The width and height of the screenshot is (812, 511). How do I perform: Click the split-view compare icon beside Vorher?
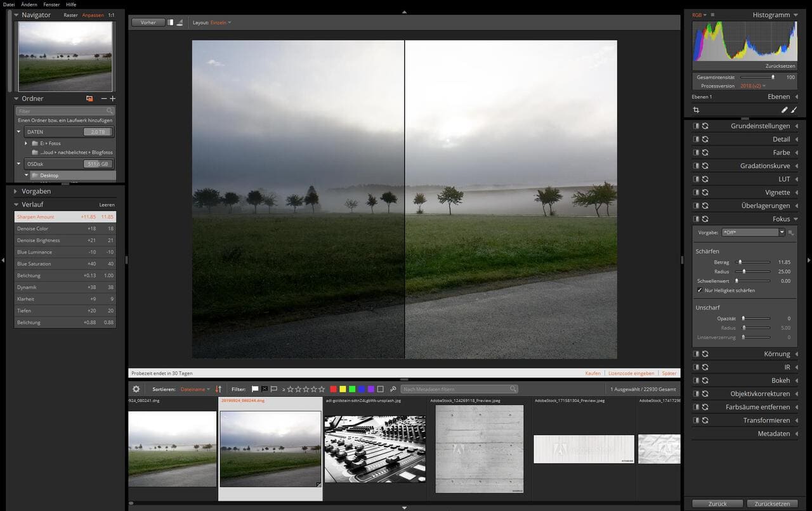point(170,22)
